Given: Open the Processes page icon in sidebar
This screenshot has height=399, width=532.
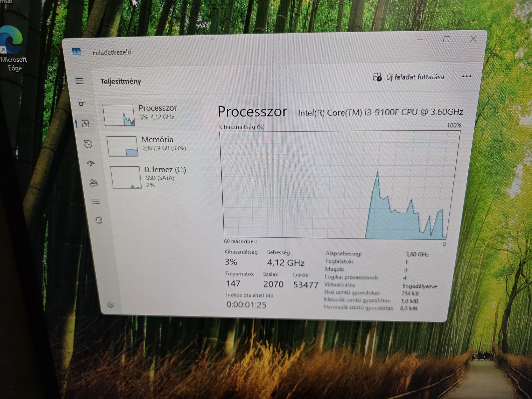Looking at the screenshot, I should [82, 102].
